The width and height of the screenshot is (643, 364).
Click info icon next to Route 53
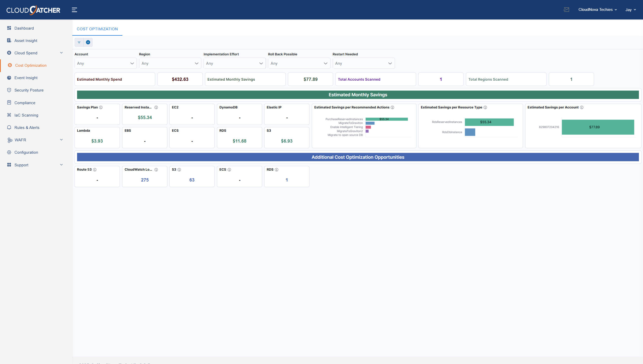(95, 170)
